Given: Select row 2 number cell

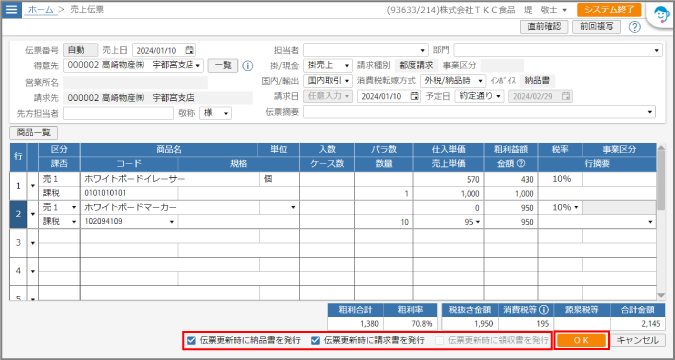Looking at the screenshot, I should 18,214.
